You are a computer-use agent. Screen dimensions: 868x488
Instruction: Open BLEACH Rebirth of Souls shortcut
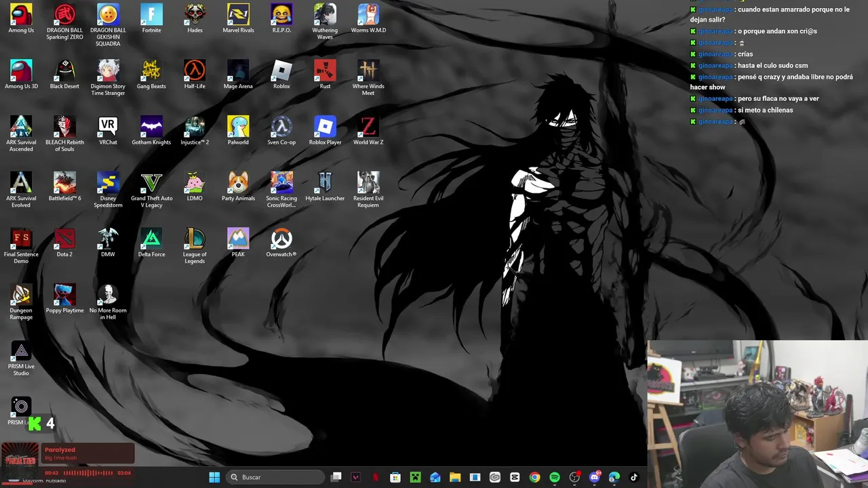(64, 134)
